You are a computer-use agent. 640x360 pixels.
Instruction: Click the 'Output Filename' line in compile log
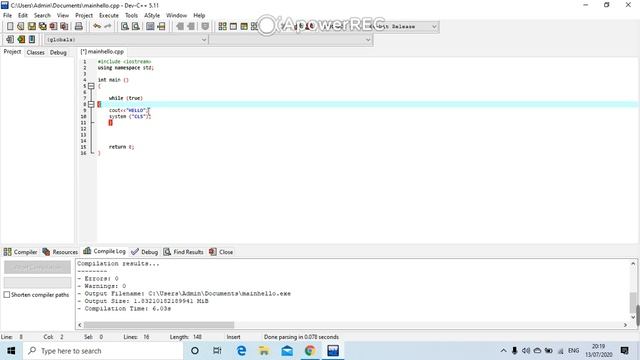pos(184,293)
